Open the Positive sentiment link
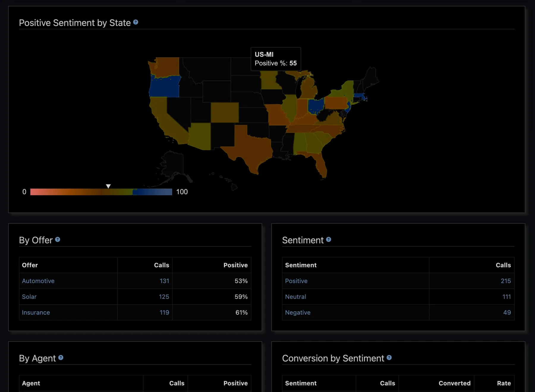 [296, 281]
